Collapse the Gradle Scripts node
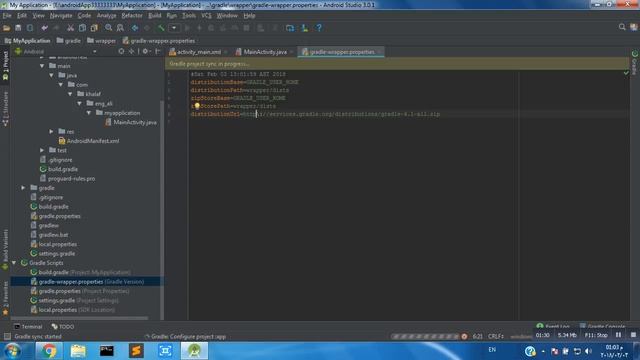 coord(14,263)
